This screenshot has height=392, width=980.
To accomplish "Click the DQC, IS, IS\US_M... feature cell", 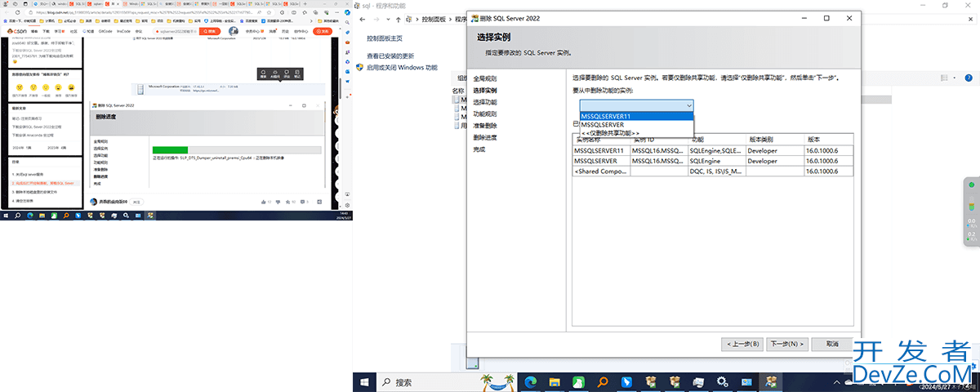I will click(716, 171).
